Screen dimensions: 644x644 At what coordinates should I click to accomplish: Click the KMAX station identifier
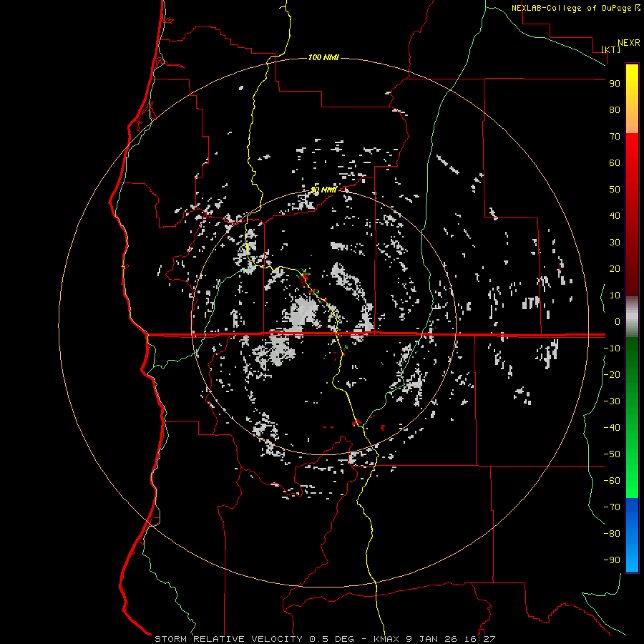(387, 639)
